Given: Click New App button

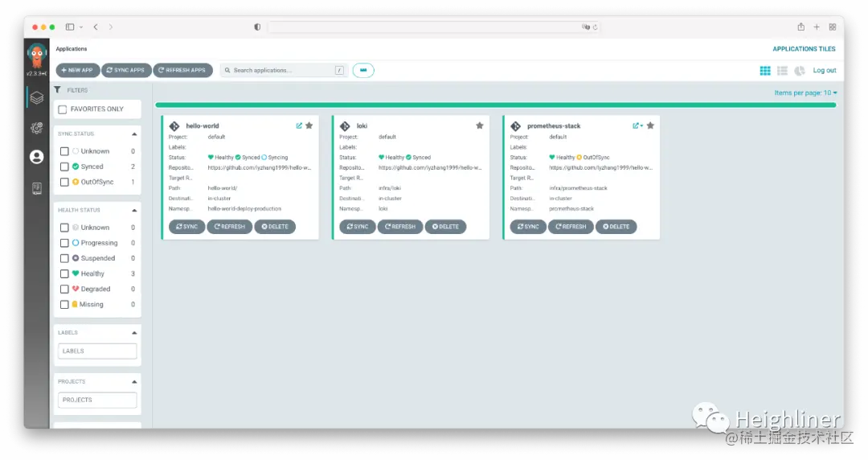Looking at the screenshot, I should (x=77, y=71).
